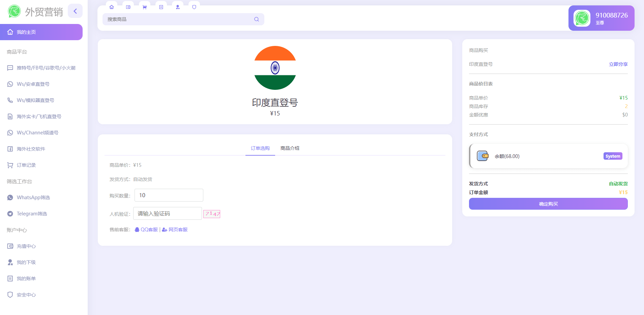644x315 pixels.
Task: Switch to the 商品介绍 tab
Action: click(290, 148)
